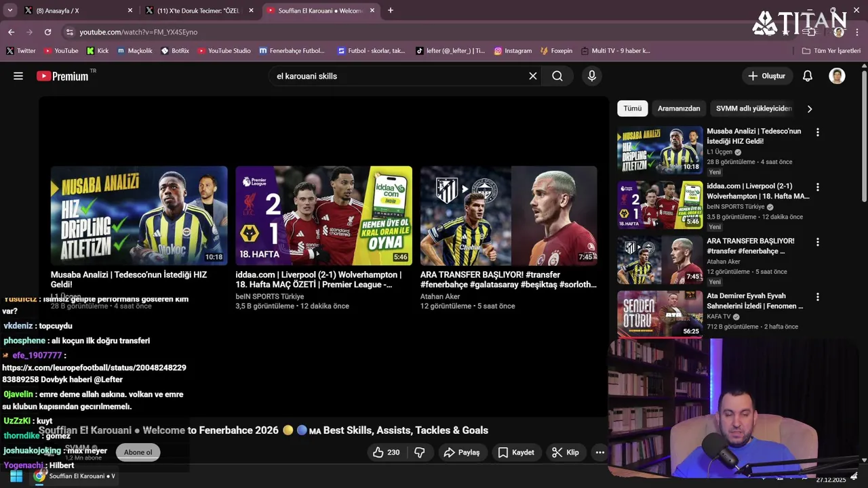Click the search magnifier button
868x488 pixels.
pos(557,76)
